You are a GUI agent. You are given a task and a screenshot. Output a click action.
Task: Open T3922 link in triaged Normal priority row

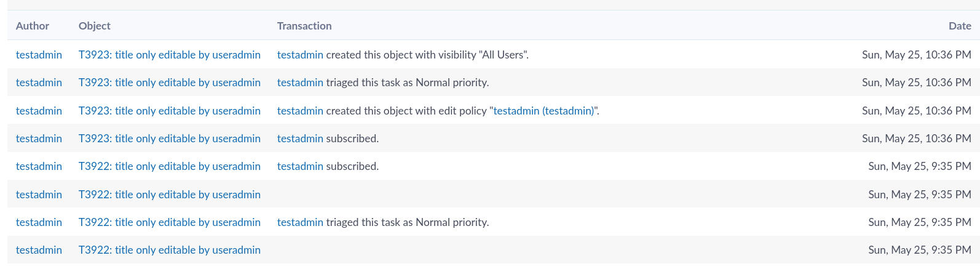pos(170,222)
